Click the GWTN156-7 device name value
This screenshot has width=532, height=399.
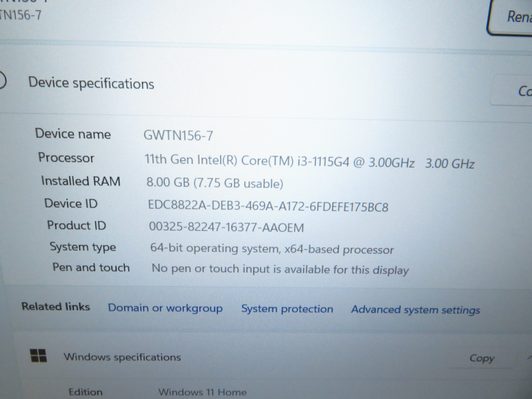[x=178, y=135]
